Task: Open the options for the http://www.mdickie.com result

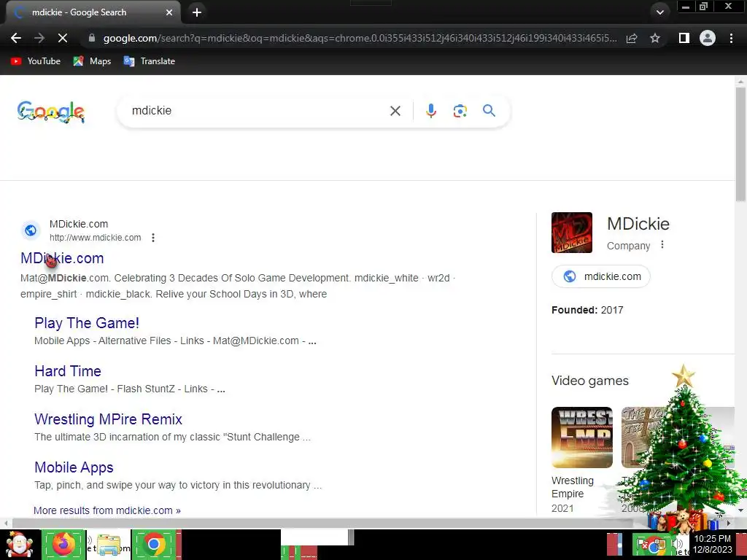Action: tap(153, 238)
